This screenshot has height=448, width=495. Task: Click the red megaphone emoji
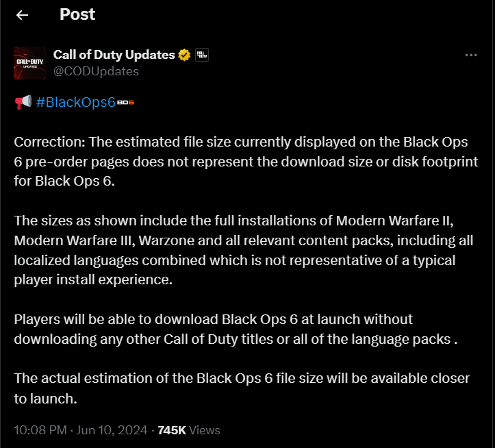[23, 102]
